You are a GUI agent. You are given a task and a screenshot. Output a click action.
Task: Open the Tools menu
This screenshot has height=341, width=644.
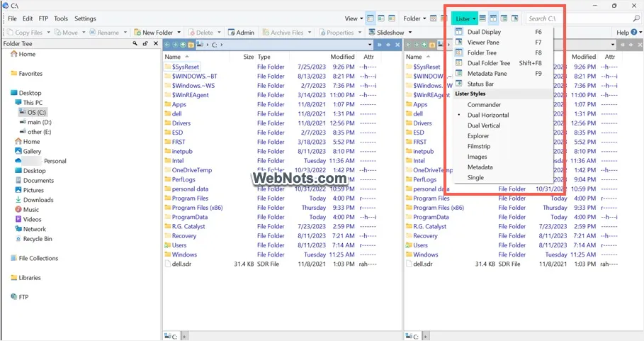coord(61,18)
